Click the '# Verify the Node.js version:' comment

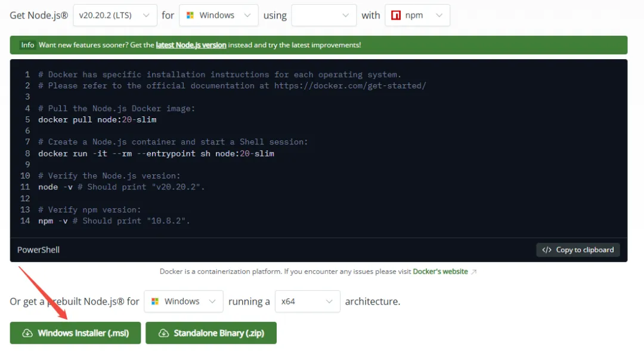109,176
